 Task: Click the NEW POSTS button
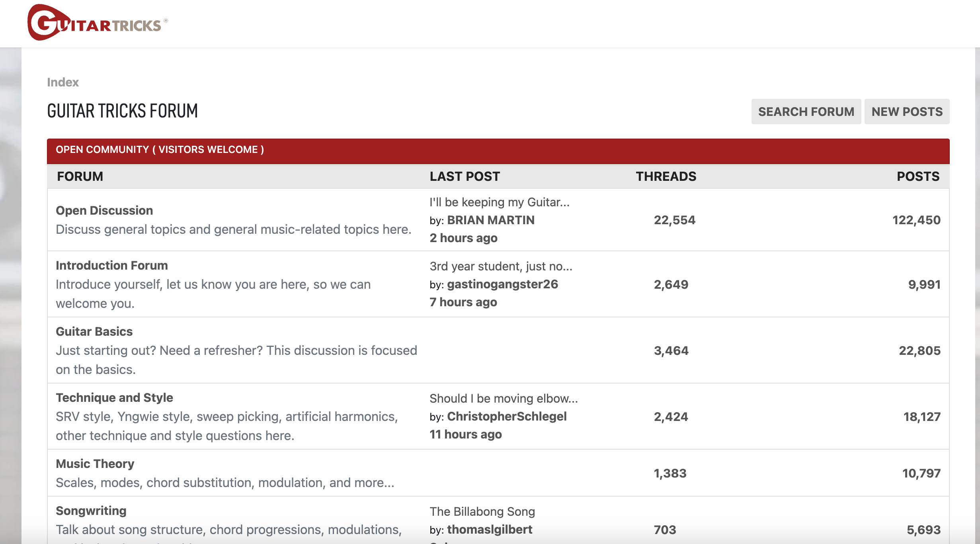coord(907,112)
